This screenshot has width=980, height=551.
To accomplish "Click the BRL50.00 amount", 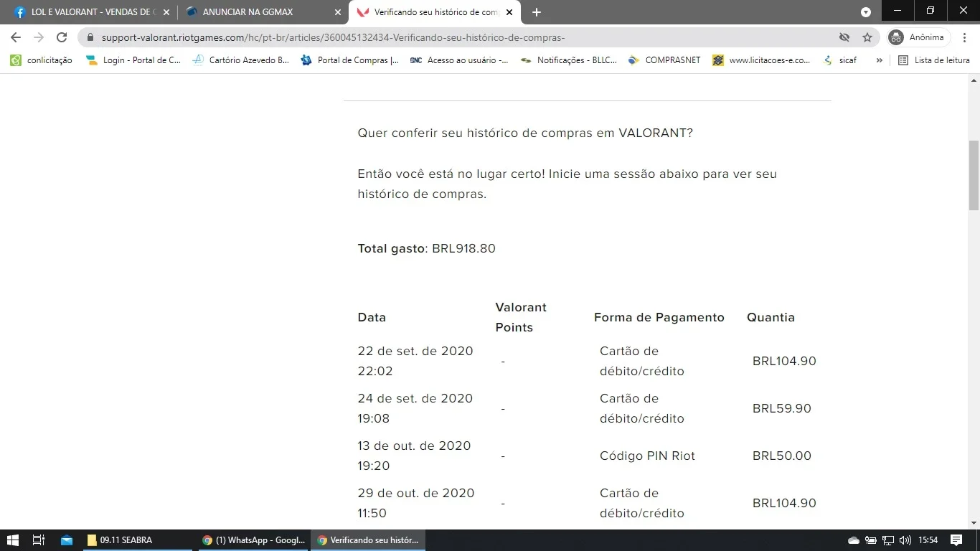I will tap(782, 456).
